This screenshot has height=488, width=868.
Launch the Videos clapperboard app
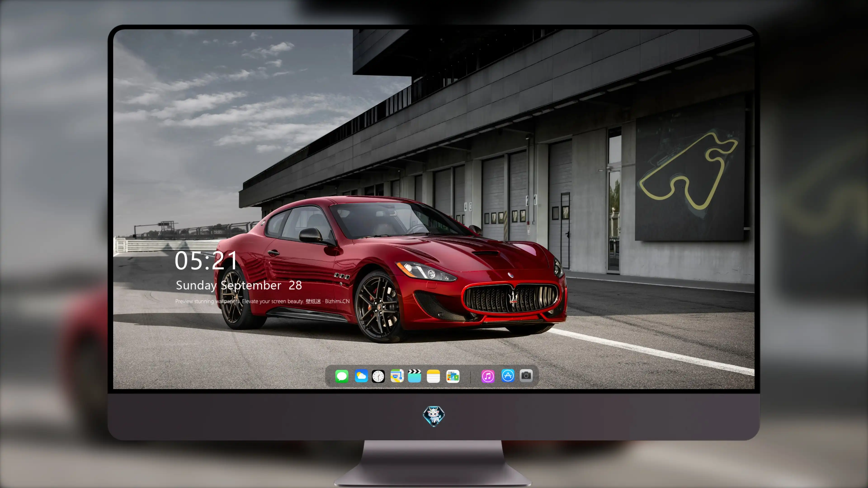tap(415, 376)
